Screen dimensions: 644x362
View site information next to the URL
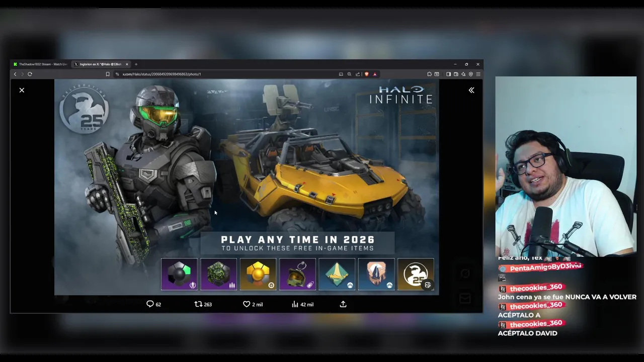pos(117,74)
